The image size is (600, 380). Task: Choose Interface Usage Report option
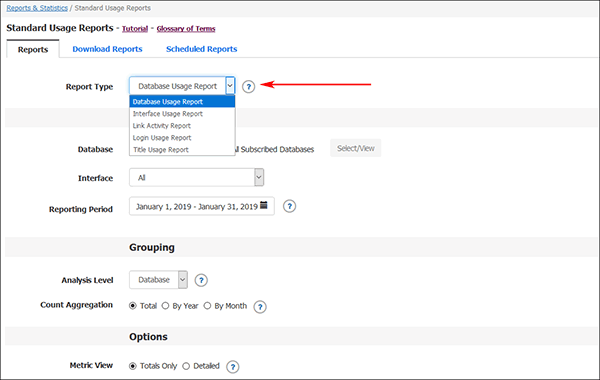(182, 114)
